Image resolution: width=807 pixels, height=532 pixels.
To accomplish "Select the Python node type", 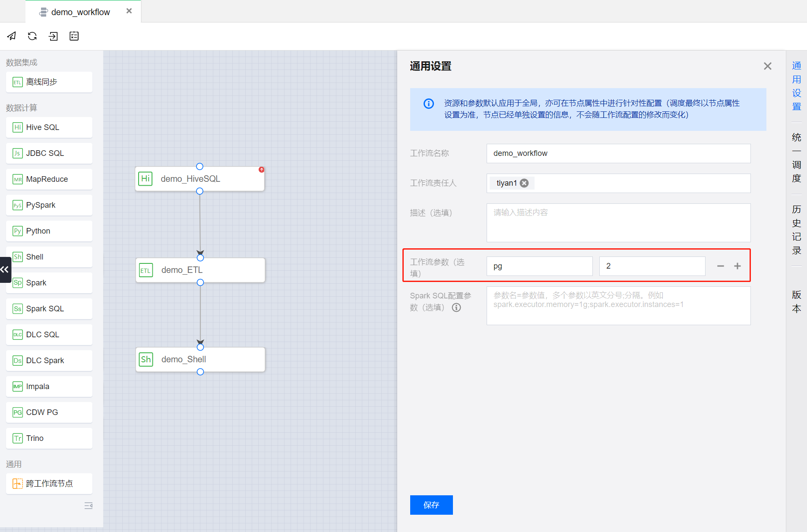I will 49,231.
